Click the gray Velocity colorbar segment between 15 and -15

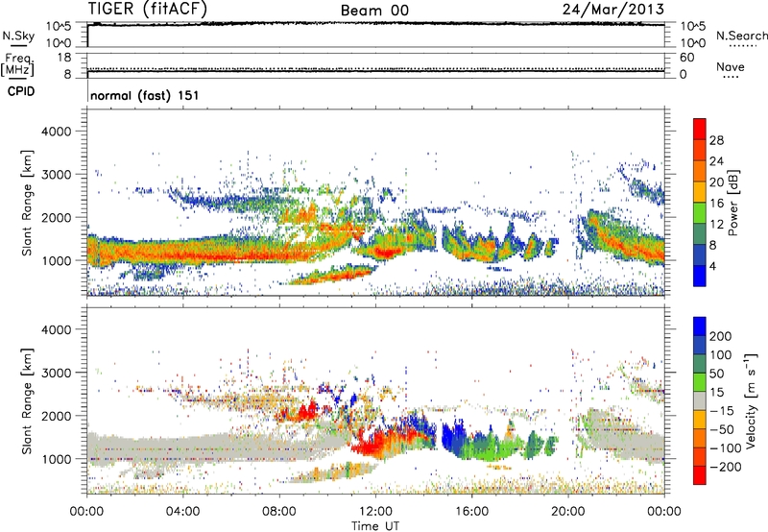[x=700, y=400]
